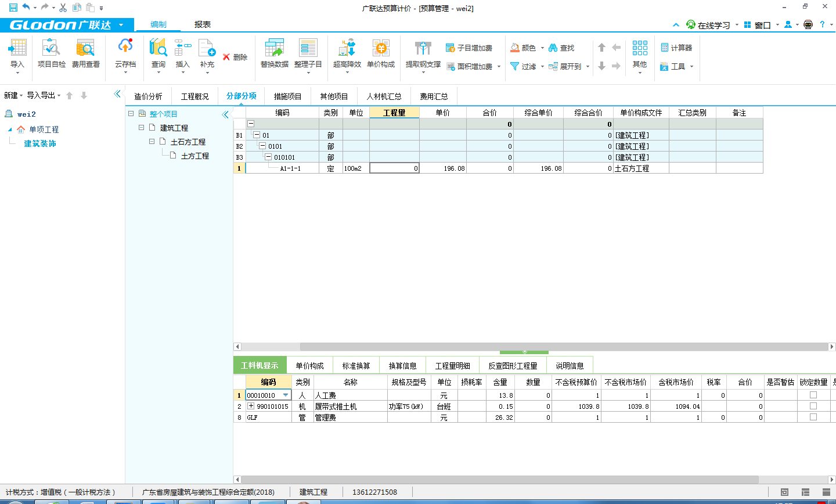Collapse the 010101 row in the table
The height and width of the screenshot is (504, 836).
point(268,157)
